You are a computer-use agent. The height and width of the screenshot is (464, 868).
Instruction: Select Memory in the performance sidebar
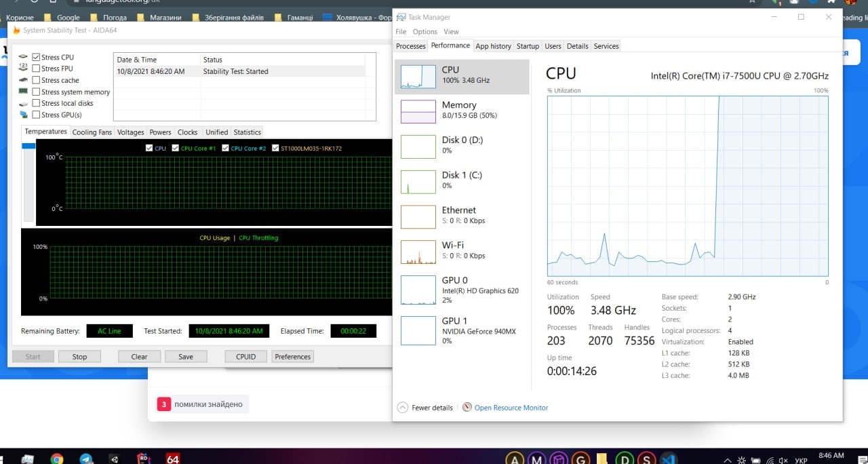point(462,111)
